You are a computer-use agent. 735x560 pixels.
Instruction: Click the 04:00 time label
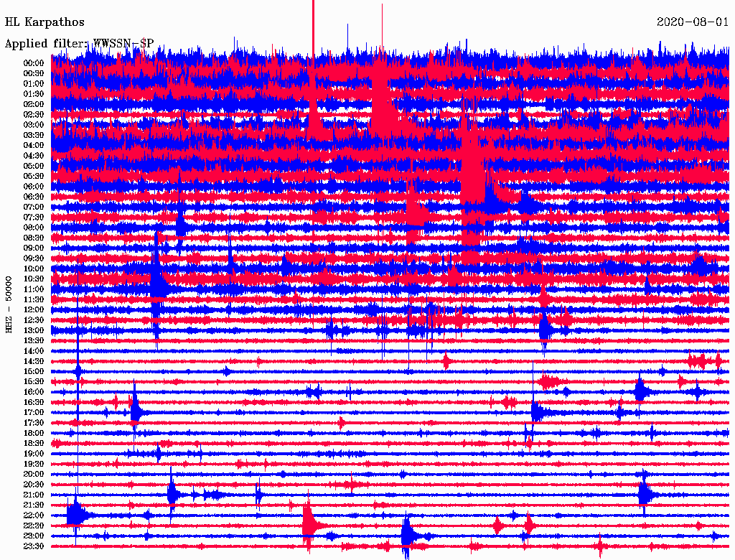click(34, 146)
